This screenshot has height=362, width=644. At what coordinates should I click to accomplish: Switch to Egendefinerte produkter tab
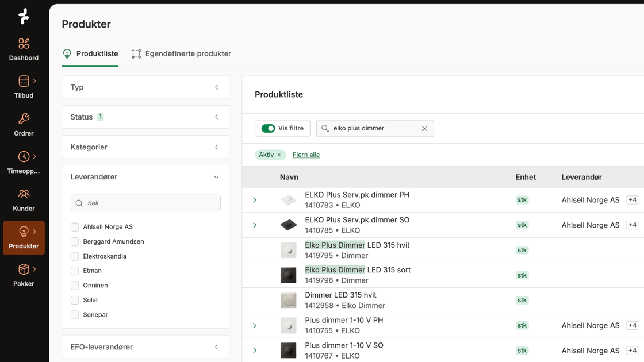coord(181,54)
